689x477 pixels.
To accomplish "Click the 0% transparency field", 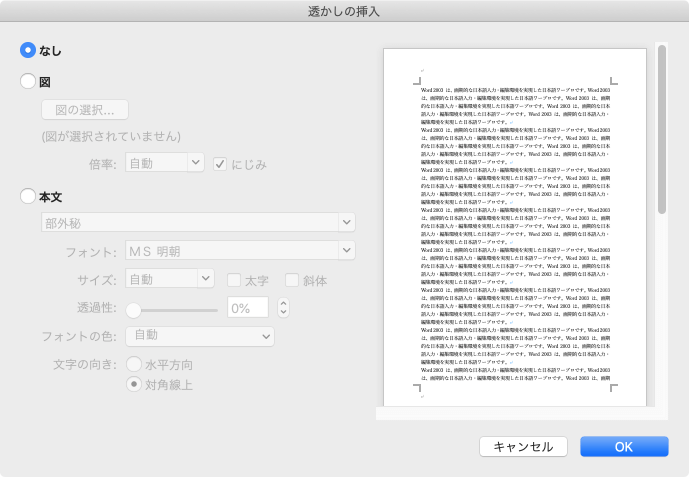I will tap(248, 307).
